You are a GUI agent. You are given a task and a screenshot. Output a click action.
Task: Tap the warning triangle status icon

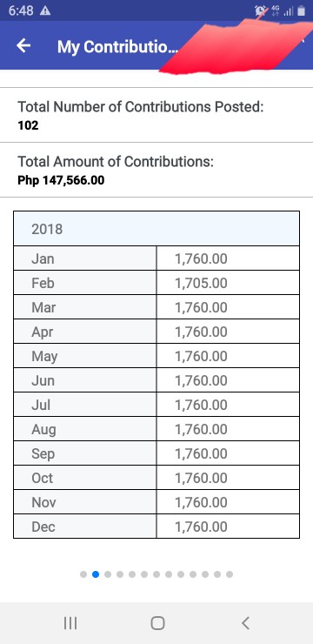point(45,11)
